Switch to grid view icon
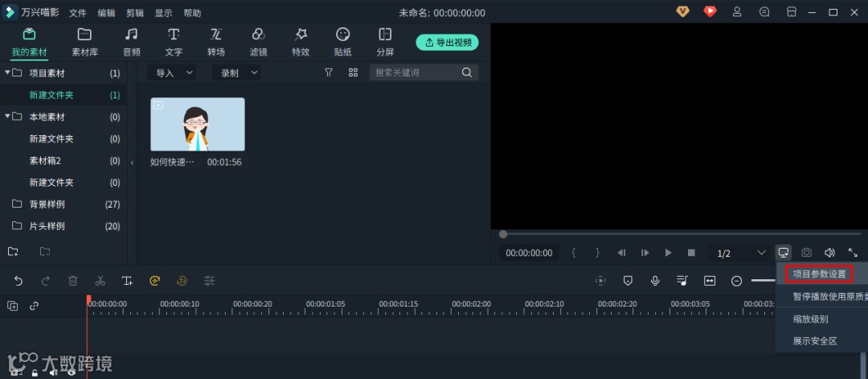 [353, 72]
